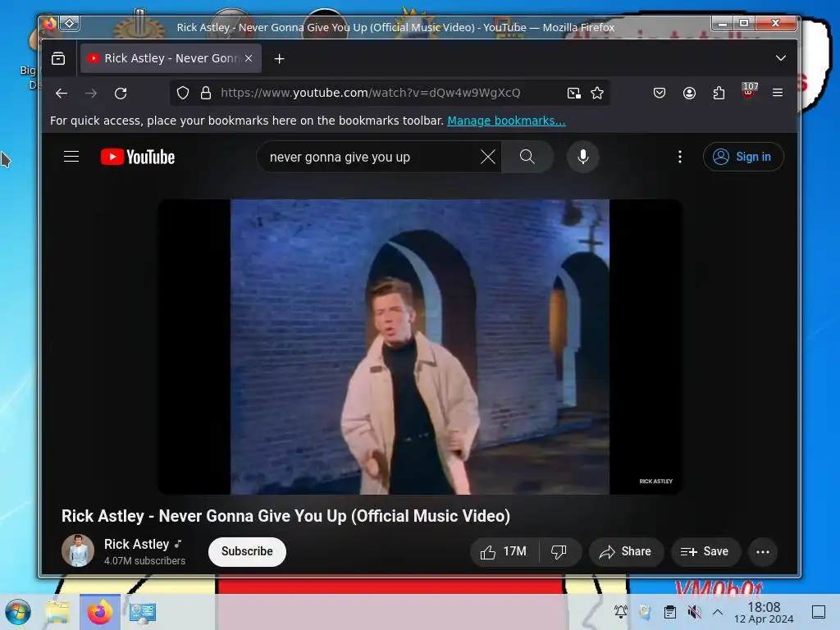Image resolution: width=840 pixels, height=630 pixels.
Task: Like the video showing 17M
Action: [504, 552]
